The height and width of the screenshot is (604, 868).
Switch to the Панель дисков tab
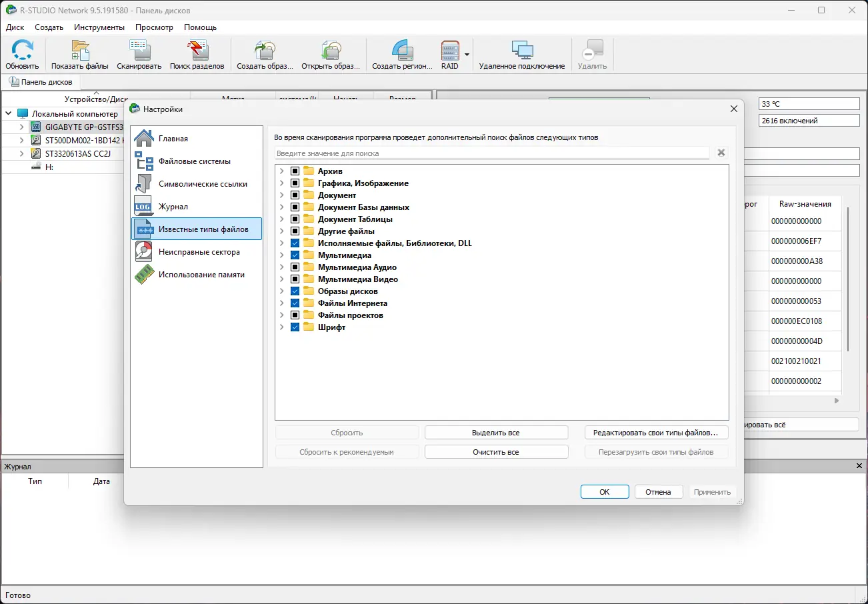point(41,81)
